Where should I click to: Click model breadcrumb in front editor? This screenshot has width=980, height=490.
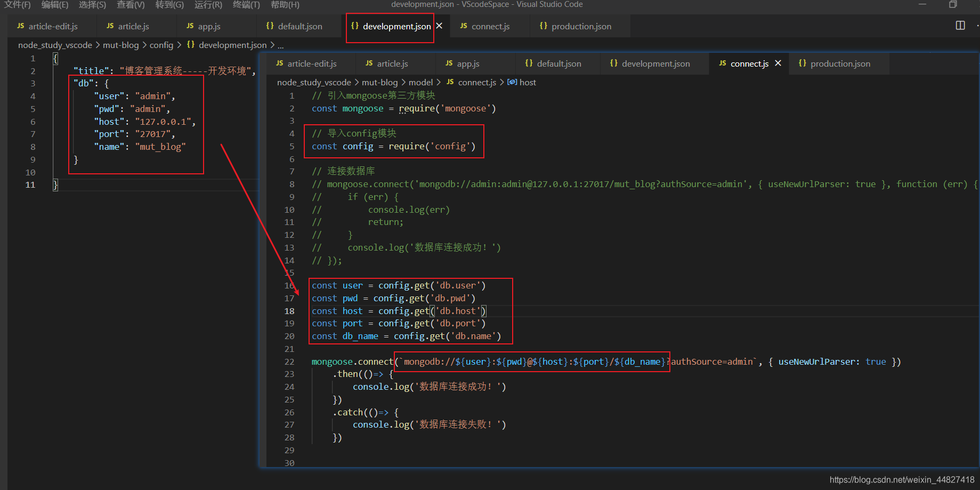click(x=420, y=83)
